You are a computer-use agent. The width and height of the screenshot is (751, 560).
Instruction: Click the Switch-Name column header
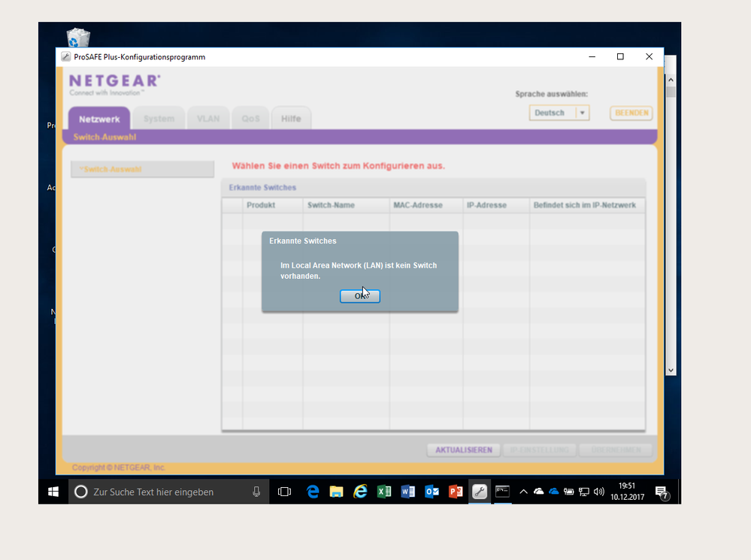click(x=347, y=205)
